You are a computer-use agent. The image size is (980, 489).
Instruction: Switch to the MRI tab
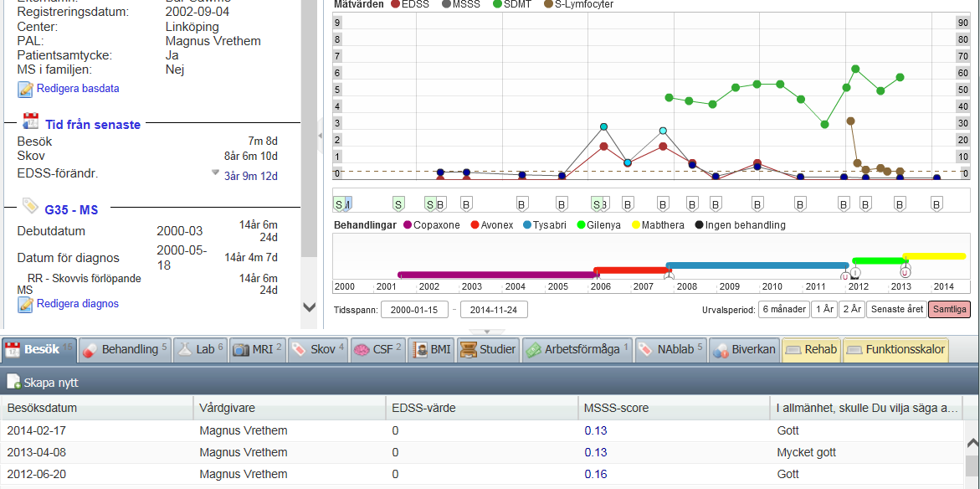click(x=258, y=349)
